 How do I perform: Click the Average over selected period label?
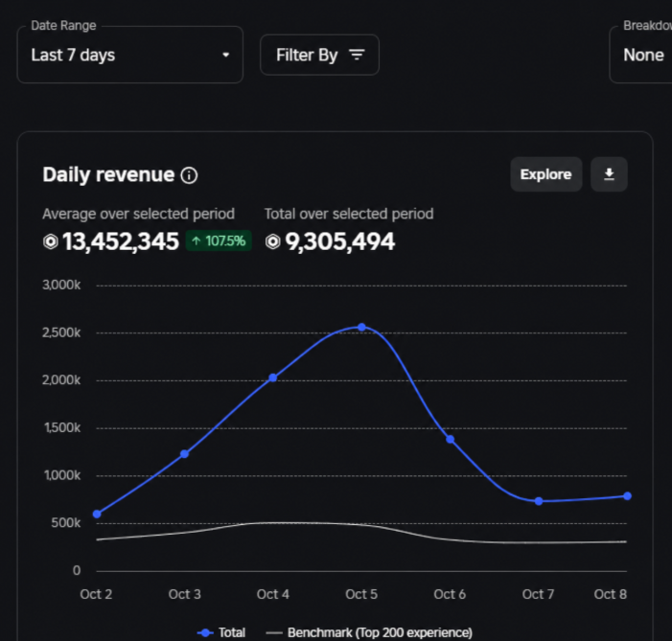[138, 214]
